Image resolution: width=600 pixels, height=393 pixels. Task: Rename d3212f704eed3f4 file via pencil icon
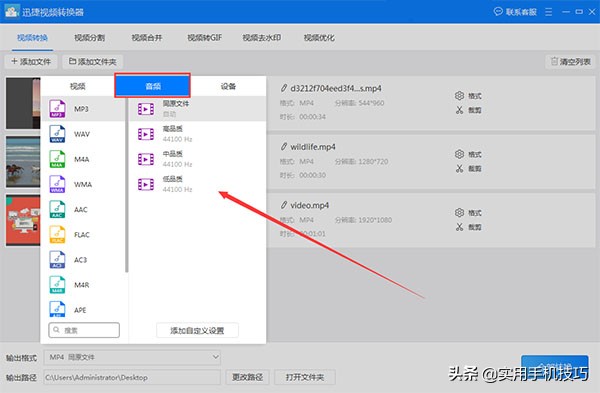pos(284,88)
